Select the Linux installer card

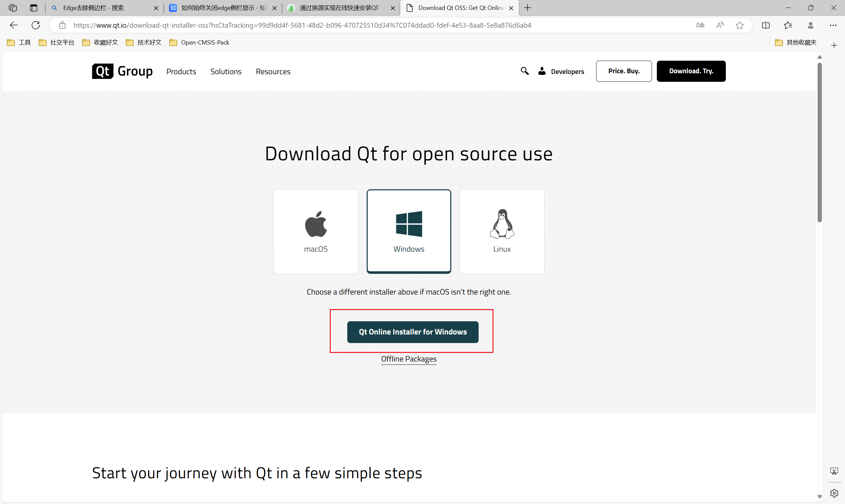[x=501, y=231]
